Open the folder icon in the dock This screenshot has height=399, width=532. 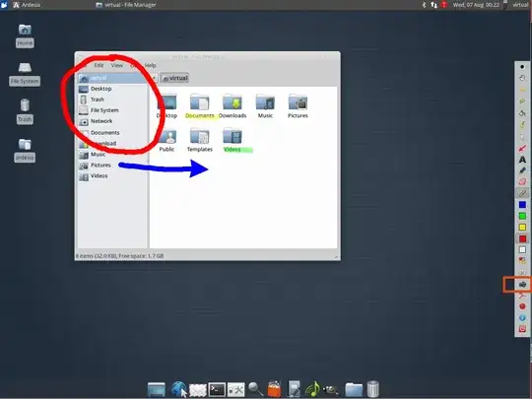pyautogui.click(x=354, y=389)
